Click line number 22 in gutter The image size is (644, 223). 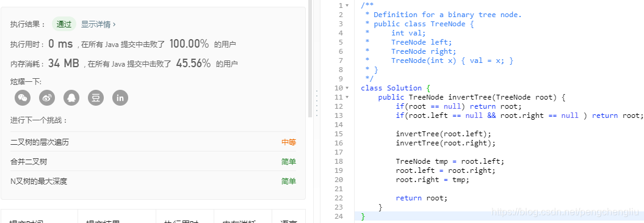(339, 198)
